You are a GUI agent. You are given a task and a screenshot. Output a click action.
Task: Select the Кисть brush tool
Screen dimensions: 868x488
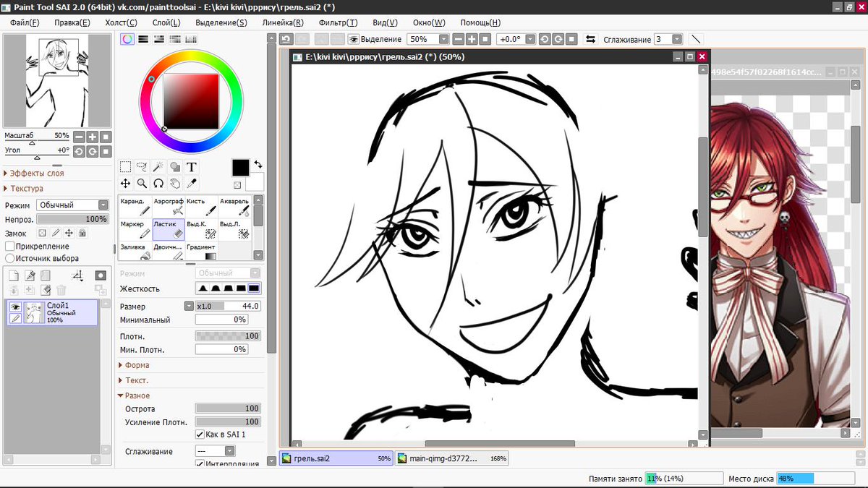[x=201, y=207]
